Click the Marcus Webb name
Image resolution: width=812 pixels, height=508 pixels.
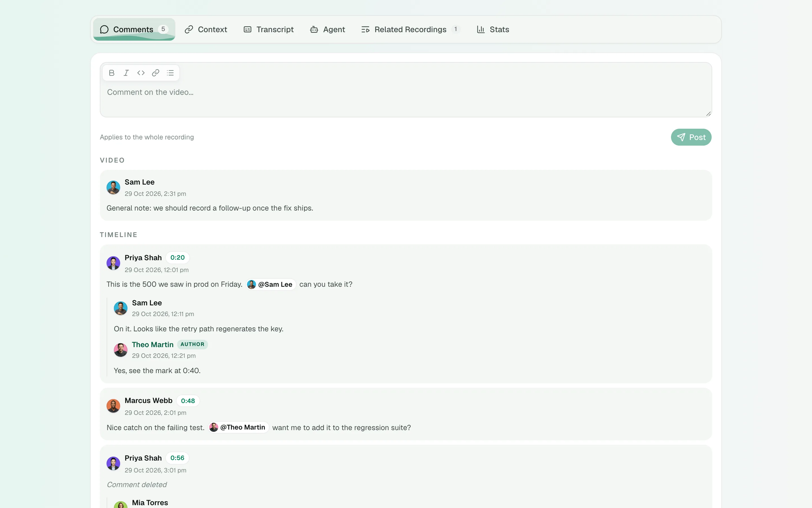[148, 400]
